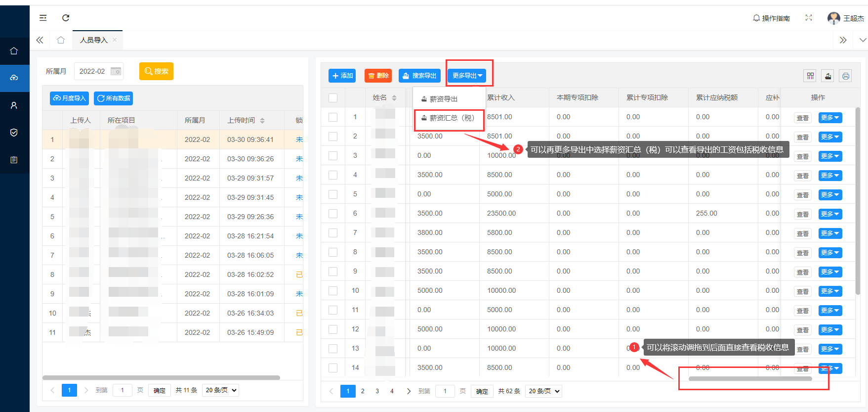Open the 操作指南 bell guide
868x412 pixels.
pos(771,18)
